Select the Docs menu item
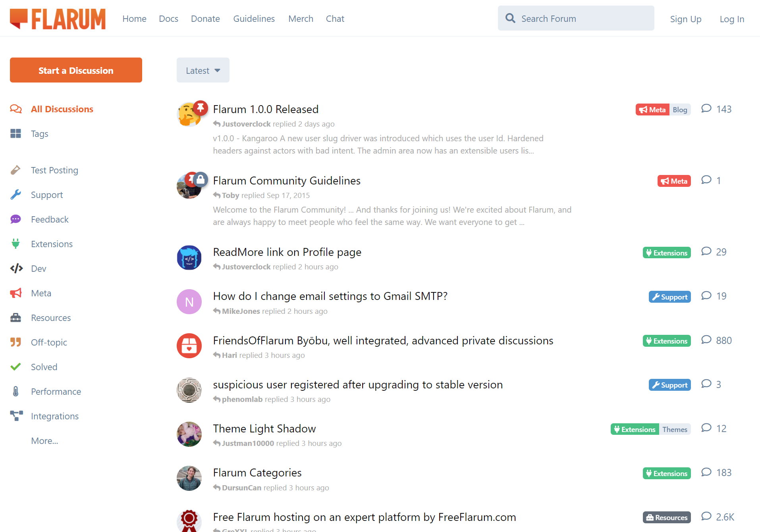760x532 pixels. click(168, 18)
